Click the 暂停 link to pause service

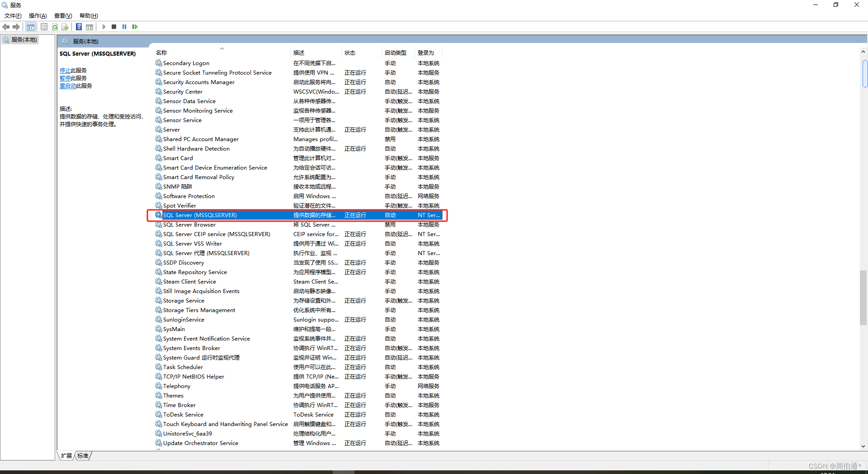tap(65, 78)
